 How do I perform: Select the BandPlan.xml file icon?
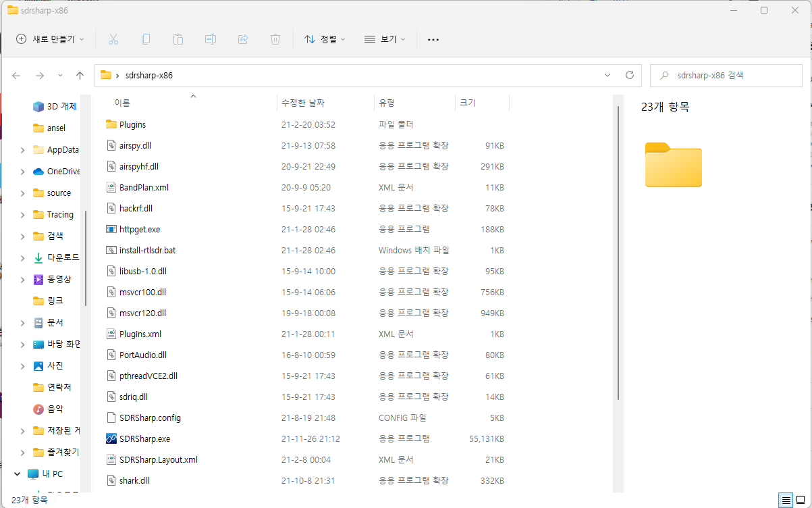111,187
